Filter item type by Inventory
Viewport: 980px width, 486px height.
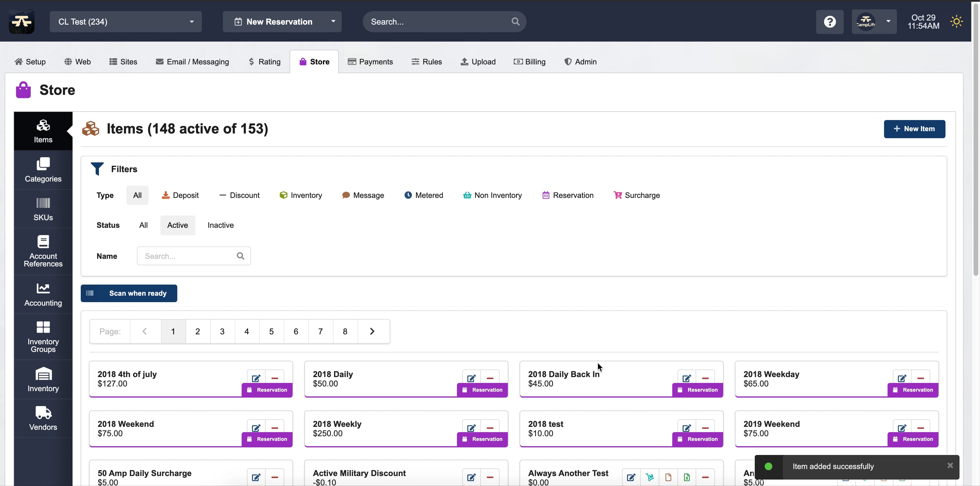pos(300,195)
